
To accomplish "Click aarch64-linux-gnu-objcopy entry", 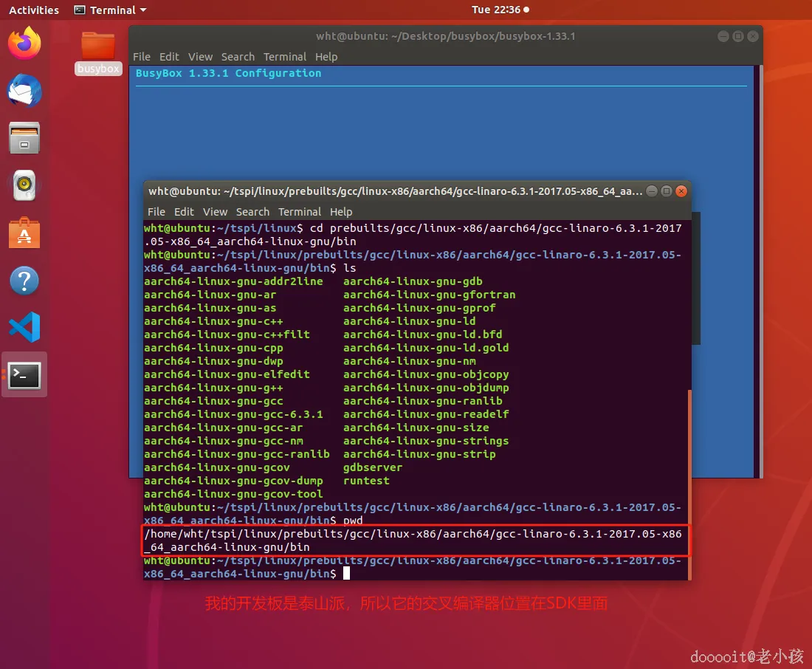I will click(426, 374).
